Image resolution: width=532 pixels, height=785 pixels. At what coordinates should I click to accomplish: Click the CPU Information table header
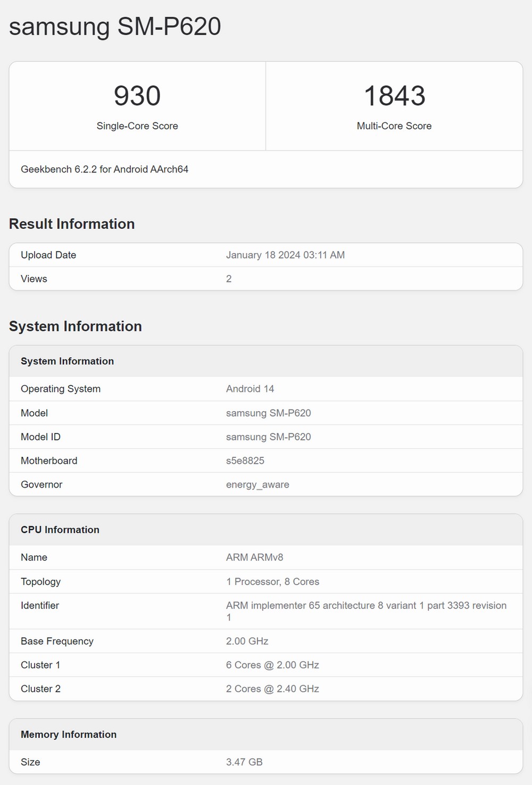tap(60, 530)
